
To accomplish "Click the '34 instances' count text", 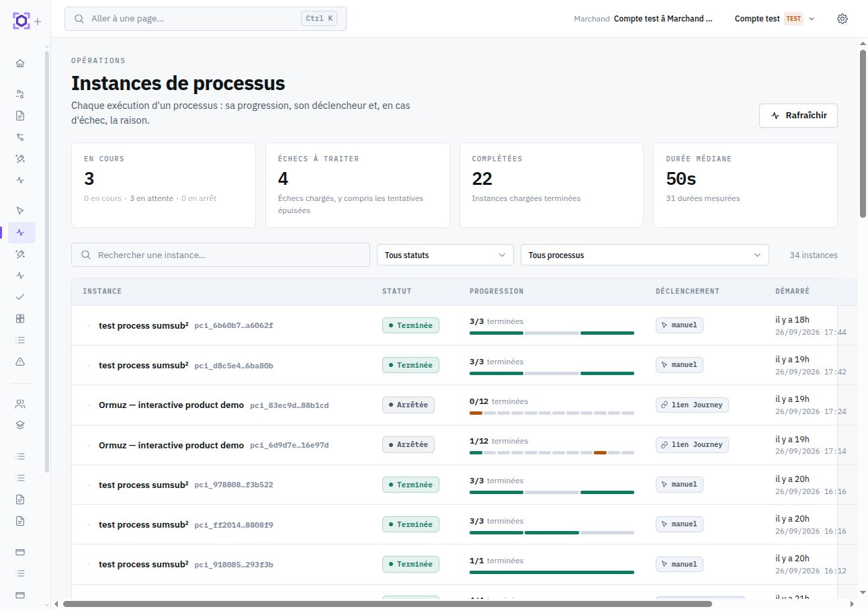I will pyautogui.click(x=814, y=255).
